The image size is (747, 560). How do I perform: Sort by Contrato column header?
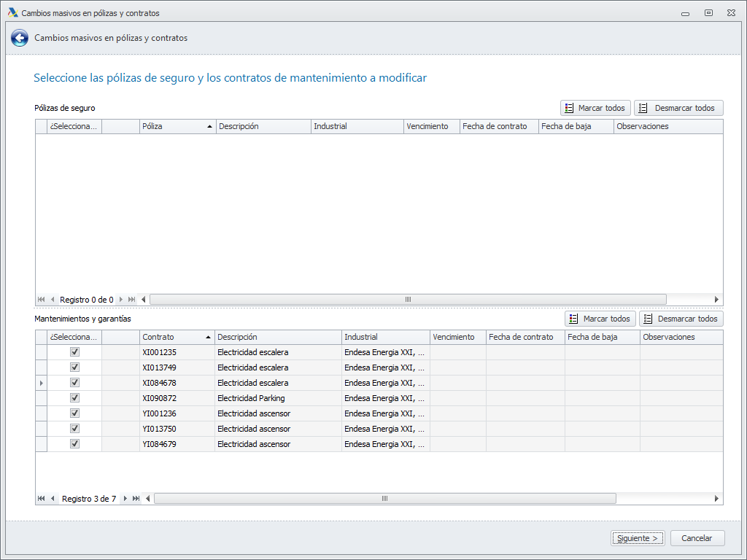(177, 337)
